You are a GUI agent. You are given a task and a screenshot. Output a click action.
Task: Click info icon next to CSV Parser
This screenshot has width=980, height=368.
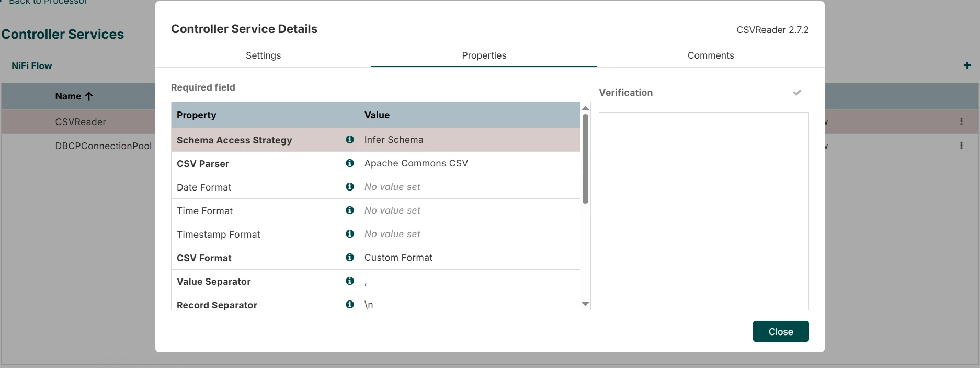pyautogui.click(x=350, y=163)
